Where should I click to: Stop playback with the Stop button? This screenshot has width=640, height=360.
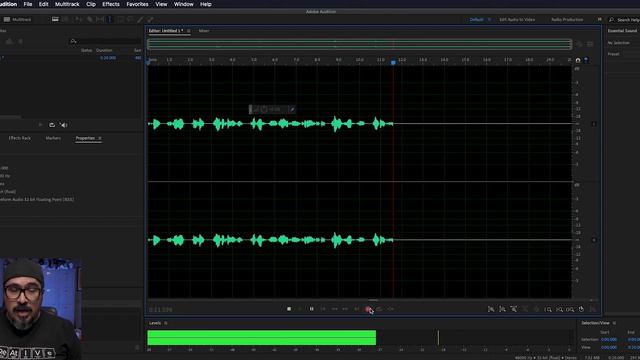click(289, 309)
